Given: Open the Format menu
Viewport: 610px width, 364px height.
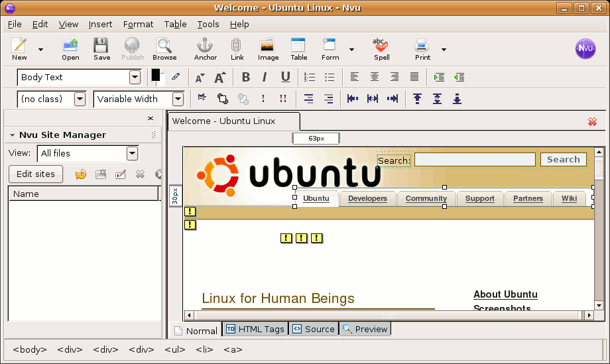Looking at the screenshot, I should coord(138,24).
